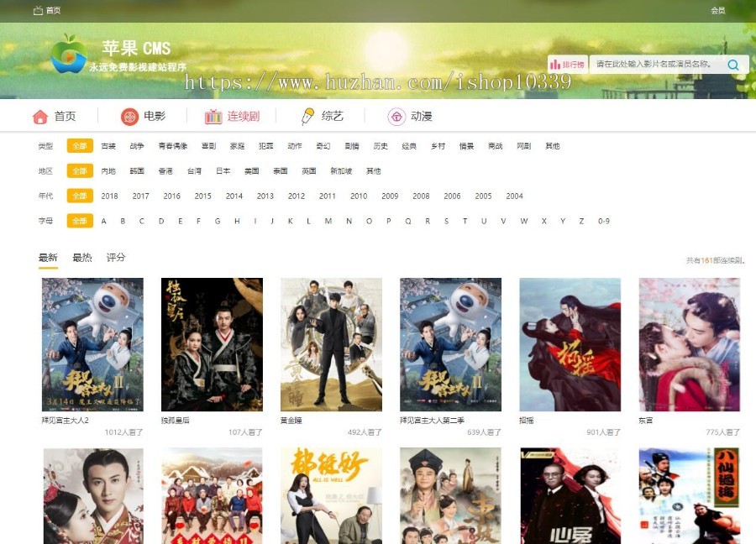Open the 黄金瞳 poster thumbnail
The width and height of the screenshot is (756, 544).
[331, 345]
